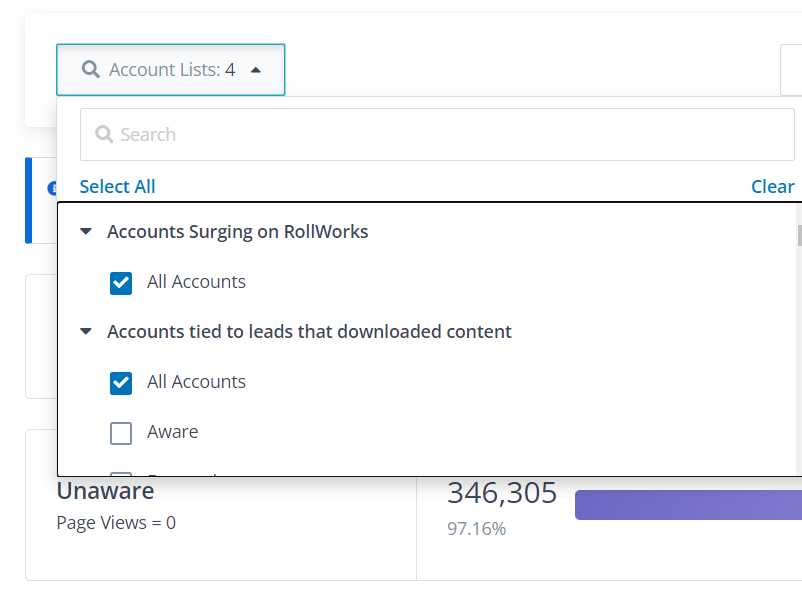802x603 pixels.
Task: Click the partially visible button at top right
Action: [790, 70]
